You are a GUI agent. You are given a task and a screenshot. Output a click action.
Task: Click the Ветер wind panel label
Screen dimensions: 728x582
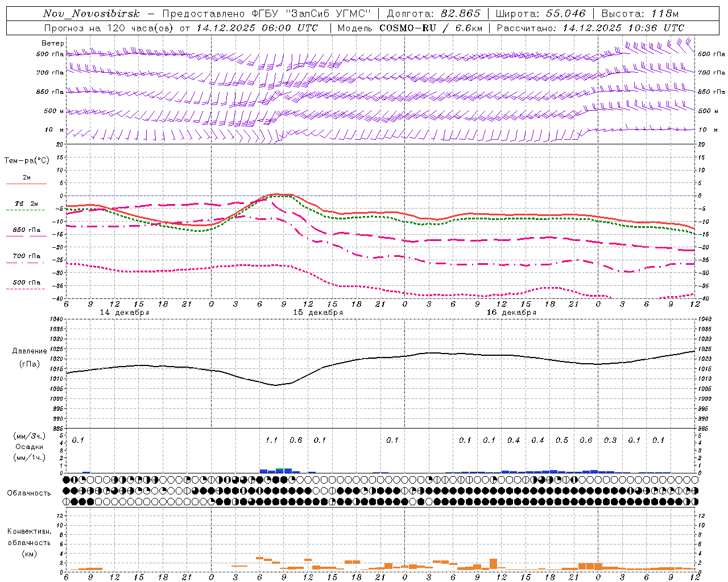click(53, 43)
